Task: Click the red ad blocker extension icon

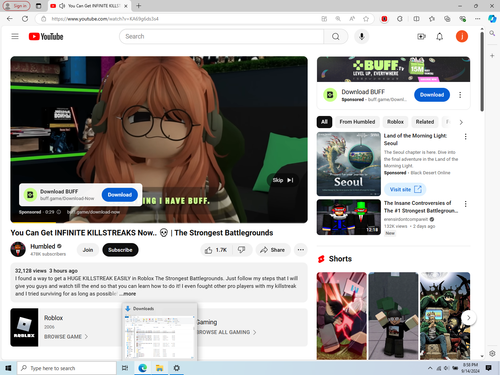Action: tap(384, 19)
